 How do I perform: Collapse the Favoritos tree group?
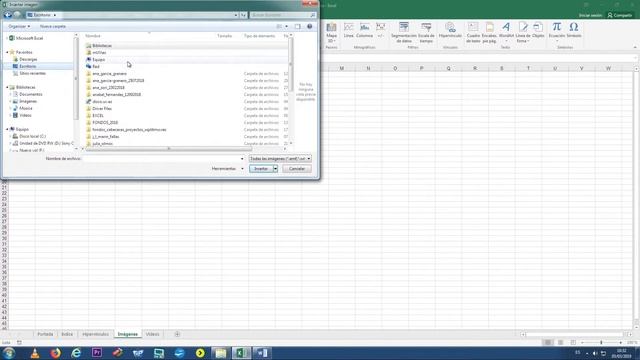coord(7,52)
